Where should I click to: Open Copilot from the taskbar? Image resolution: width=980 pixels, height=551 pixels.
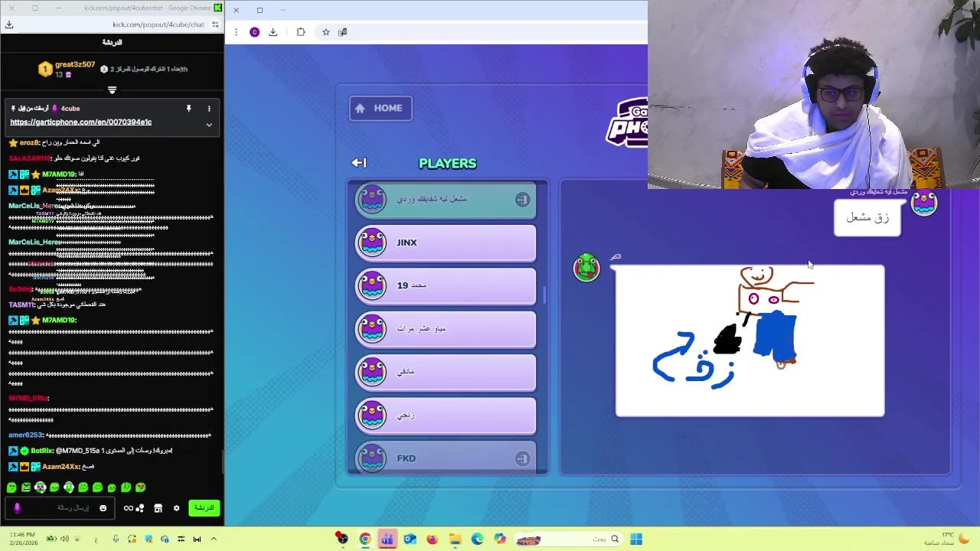499,540
